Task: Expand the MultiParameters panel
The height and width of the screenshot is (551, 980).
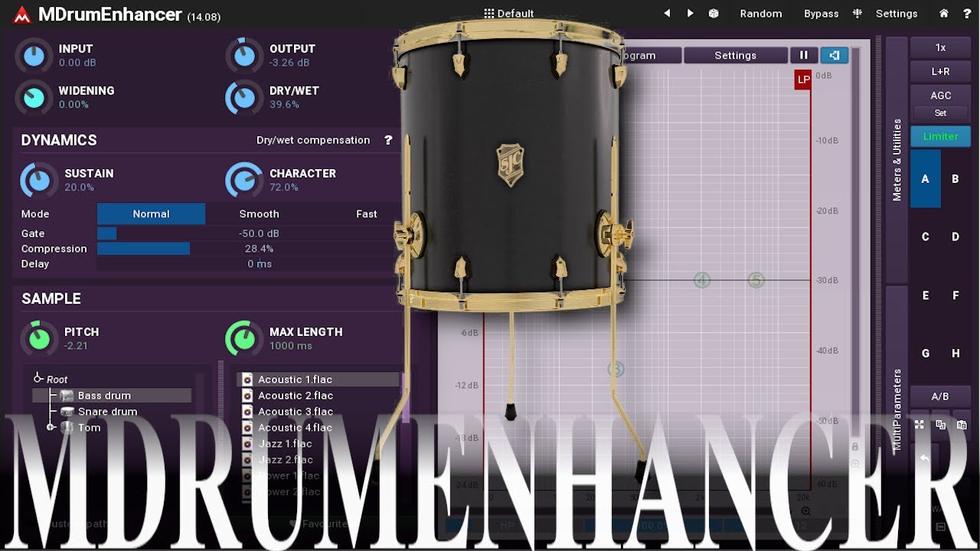Action: tap(897, 409)
